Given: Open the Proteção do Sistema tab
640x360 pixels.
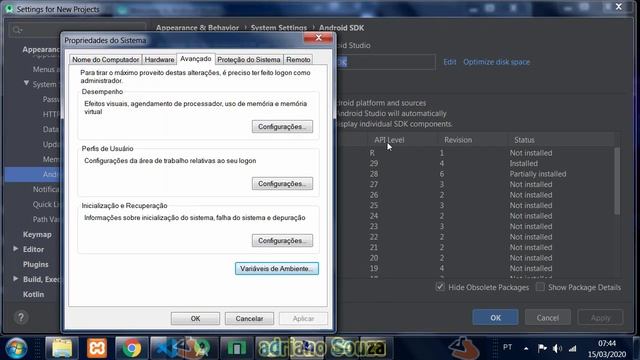Looking at the screenshot, I should pyautogui.click(x=249, y=60).
